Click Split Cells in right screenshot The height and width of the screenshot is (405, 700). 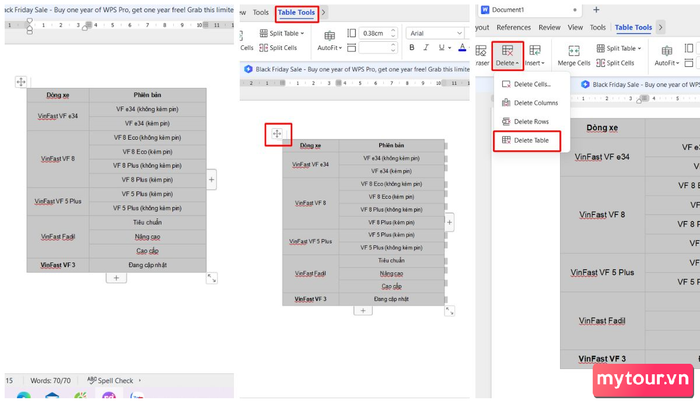615,63
